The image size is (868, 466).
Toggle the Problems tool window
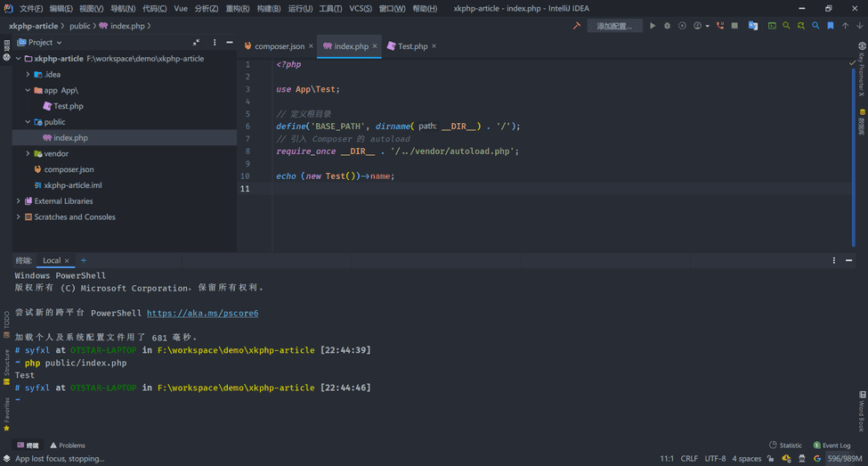68,446
